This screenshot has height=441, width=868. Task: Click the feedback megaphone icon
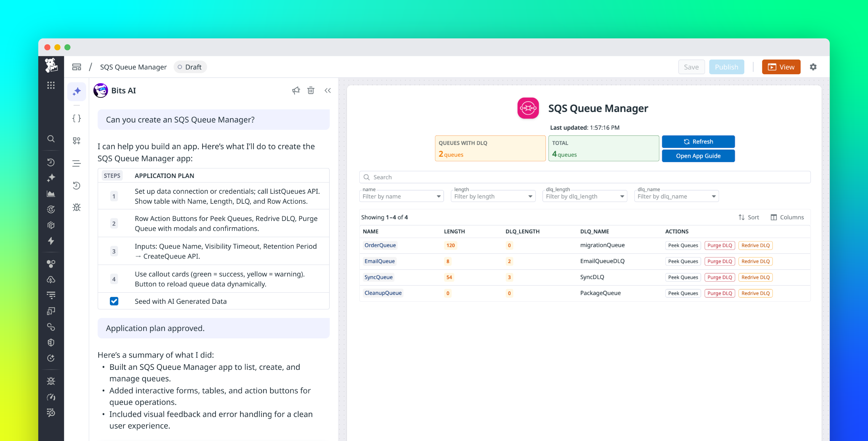[x=296, y=90]
